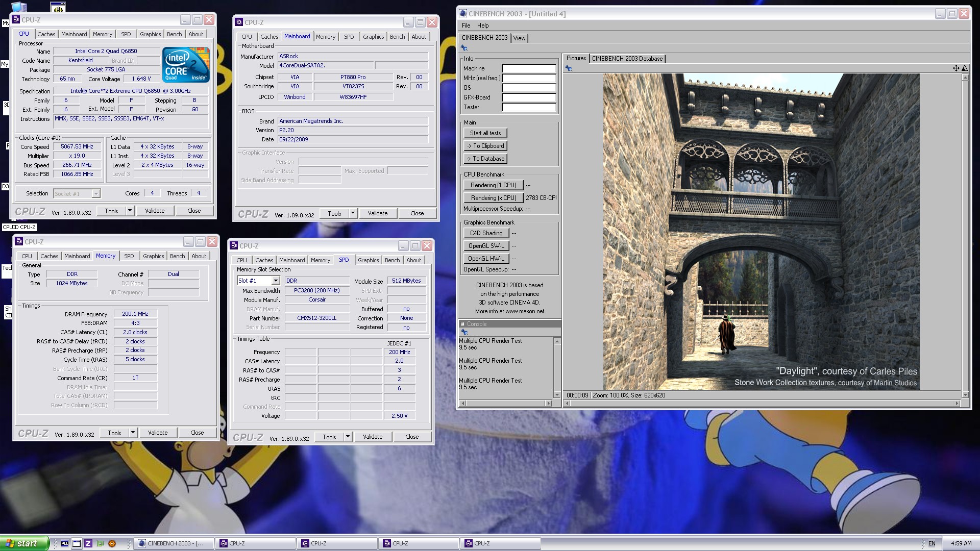Viewport: 980px width, 551px height.
Task: Click the pin icon under the Pictures tab
Action: (x=569, y=68)
